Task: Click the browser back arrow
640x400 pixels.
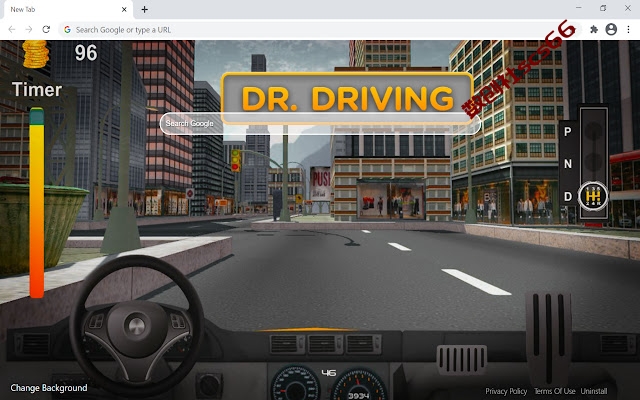Action: 12,29
